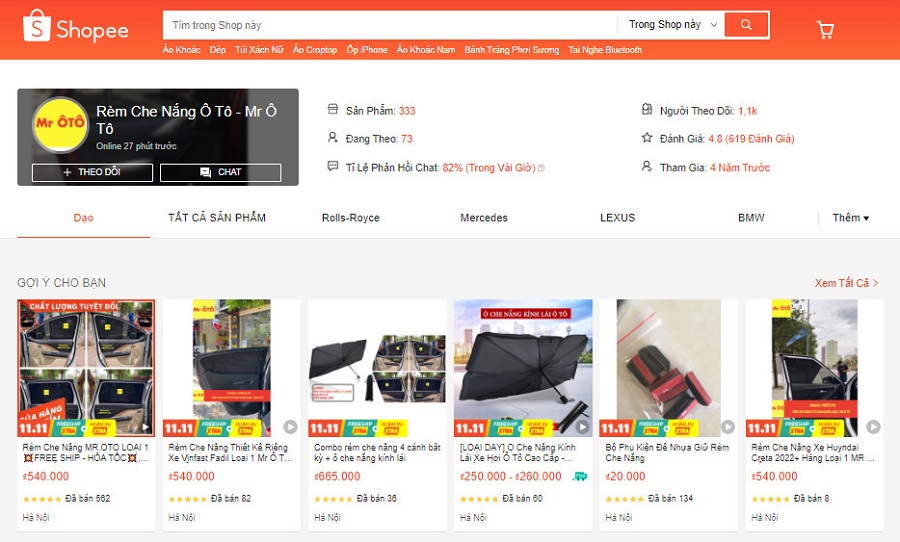The image size is (900, 542).
Task: Open the LEXUS category tab
Action: [618, 218]
